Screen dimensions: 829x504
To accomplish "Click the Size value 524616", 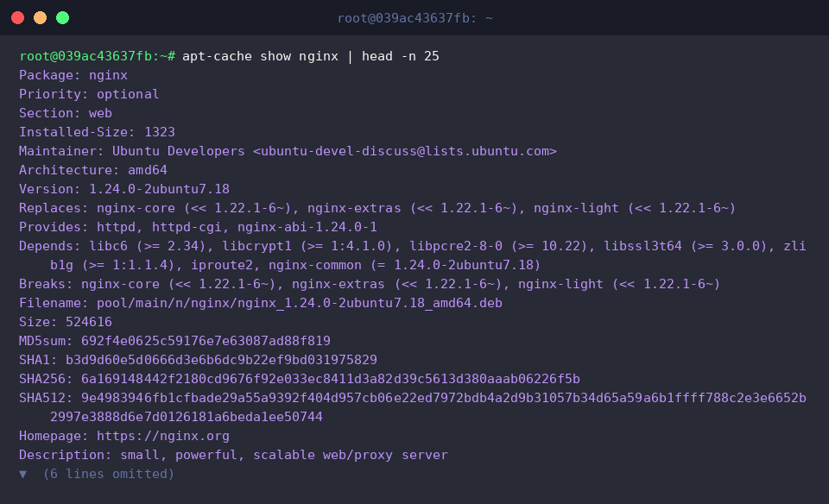I will 89,322.
